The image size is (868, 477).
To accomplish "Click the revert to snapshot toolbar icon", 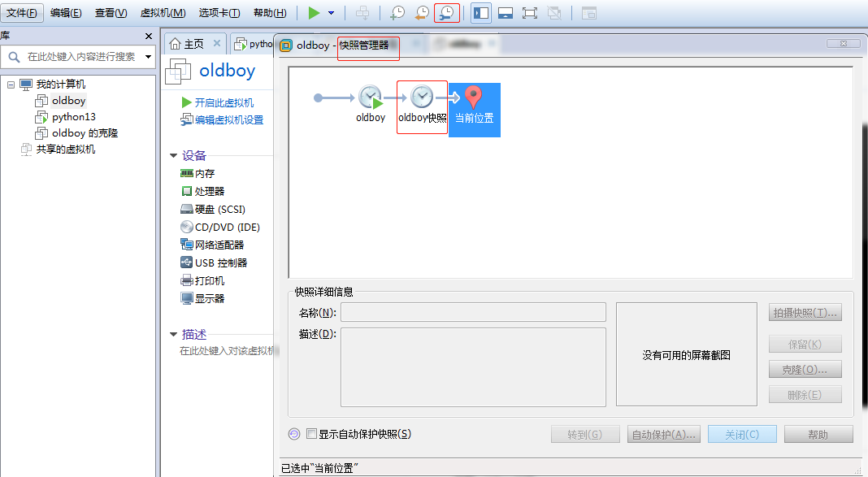I will tap(422, 13).
